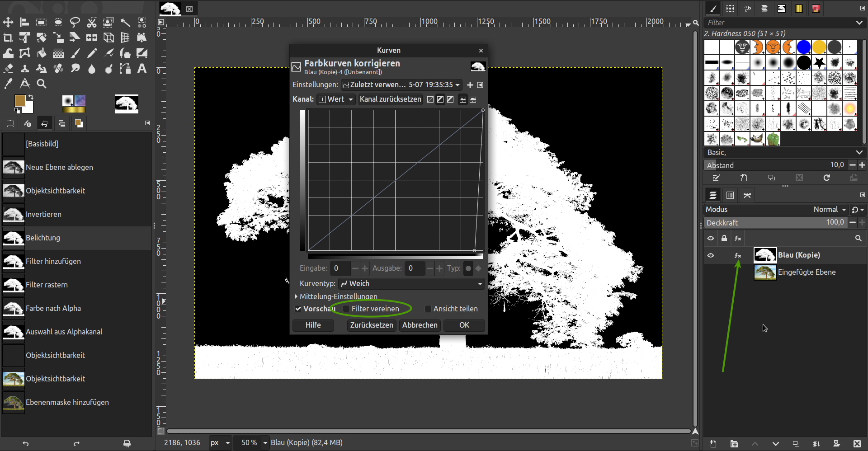Open the Kanal Wert channel dropdown
Image resolution: width=868 pixels, height=451 pixels.
336,99
